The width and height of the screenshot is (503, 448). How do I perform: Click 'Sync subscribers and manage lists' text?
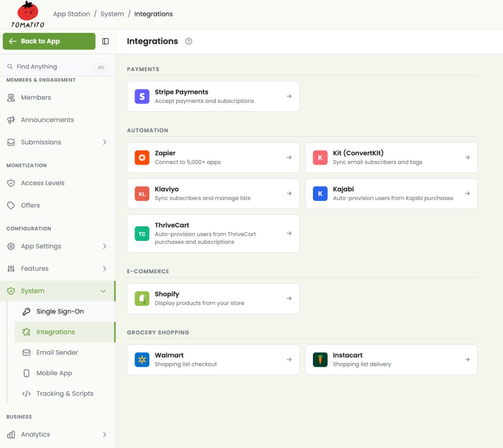tap(202, 198)
